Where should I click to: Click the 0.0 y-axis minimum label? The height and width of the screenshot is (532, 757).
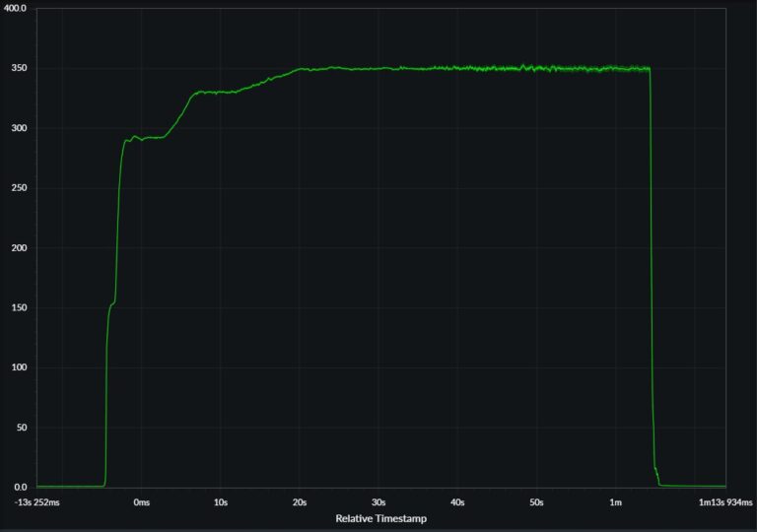20,487
